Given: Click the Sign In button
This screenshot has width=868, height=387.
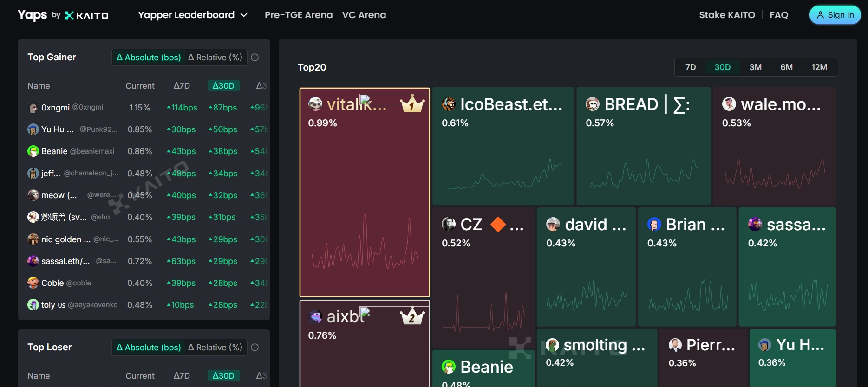Looking at the screenshot, I should click(x=835, y=15).
